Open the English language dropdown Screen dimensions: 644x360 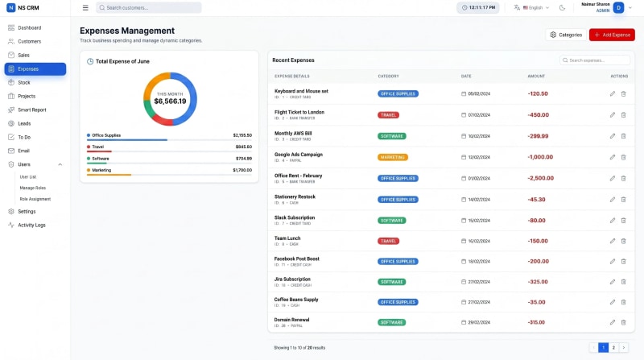531,8
